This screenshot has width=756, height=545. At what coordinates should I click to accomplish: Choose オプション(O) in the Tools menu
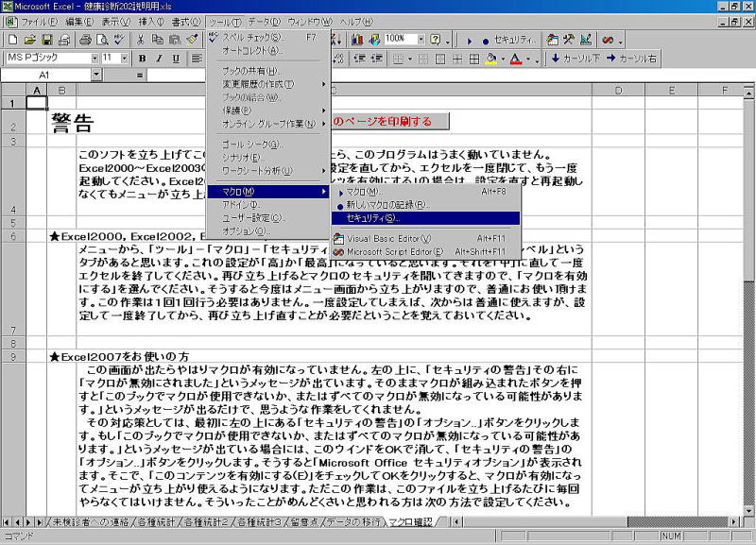[268, 231]
